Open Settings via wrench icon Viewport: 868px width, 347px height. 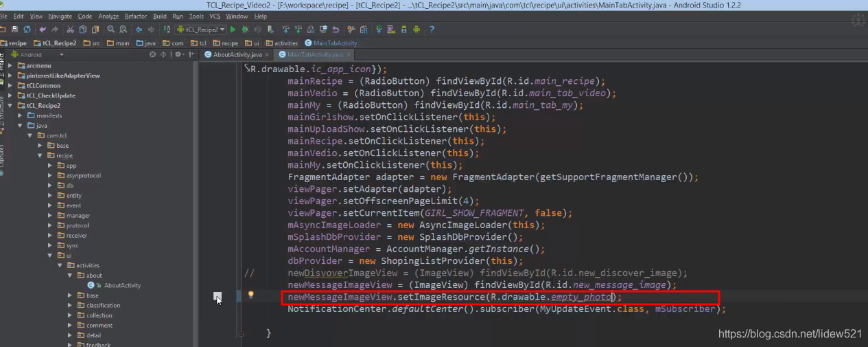[x=351, y=30]
